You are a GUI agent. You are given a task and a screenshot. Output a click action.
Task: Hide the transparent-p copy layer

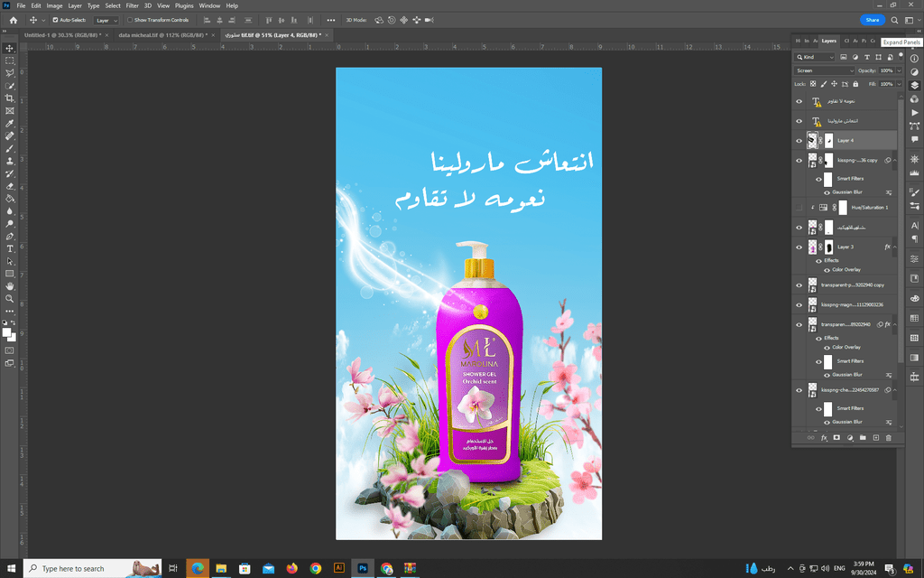pos(799,285)
